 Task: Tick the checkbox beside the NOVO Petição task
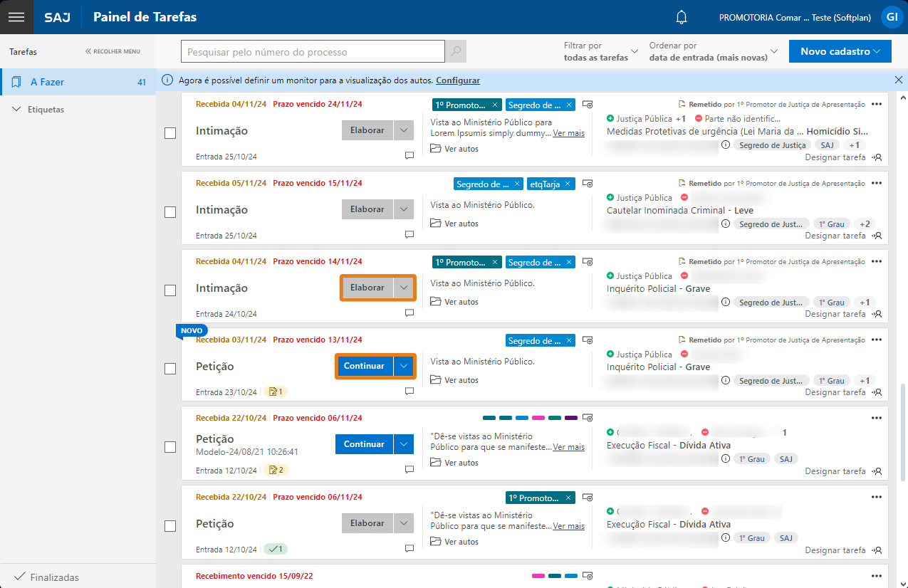coord(170,369)
